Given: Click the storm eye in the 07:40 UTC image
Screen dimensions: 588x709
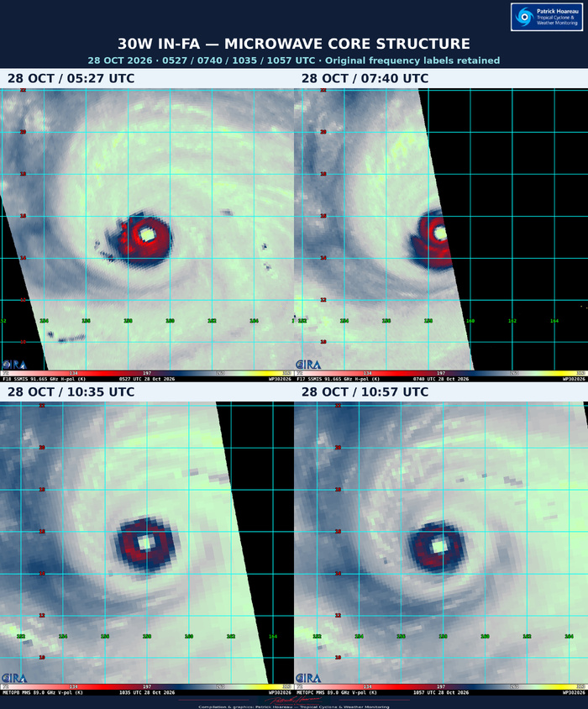Looking at the screenshot, I should [x=440, y=234].
